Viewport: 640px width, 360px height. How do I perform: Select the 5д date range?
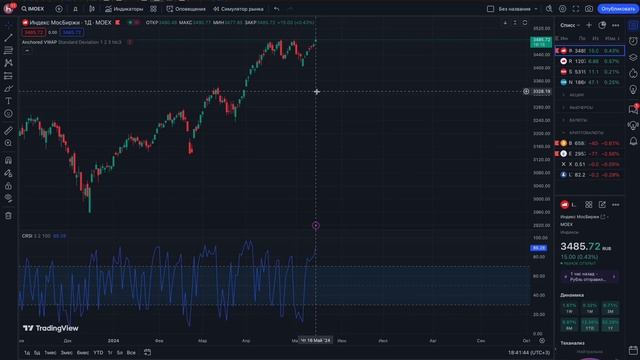coord(37,353)
